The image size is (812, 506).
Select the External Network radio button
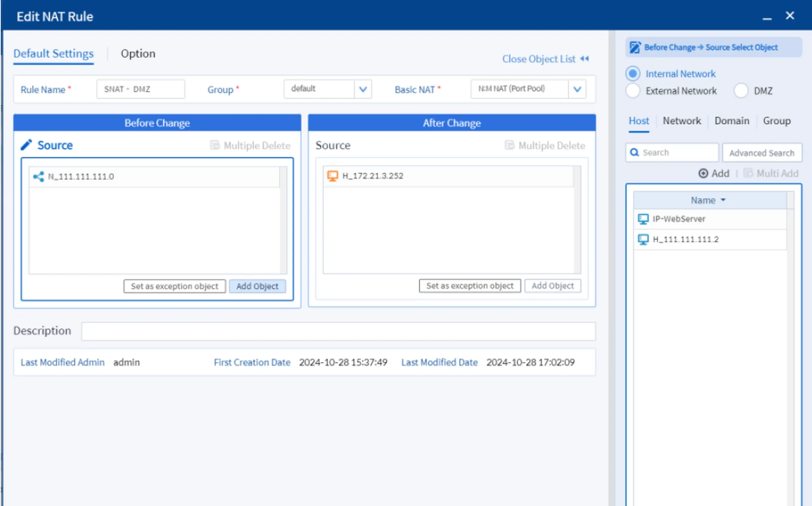point(633,91)
